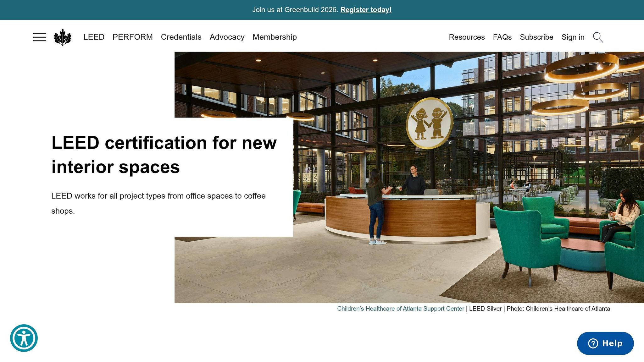Go to the FAQs link
The height and width of the screenshot is (362, 644).
click(502, 37)
